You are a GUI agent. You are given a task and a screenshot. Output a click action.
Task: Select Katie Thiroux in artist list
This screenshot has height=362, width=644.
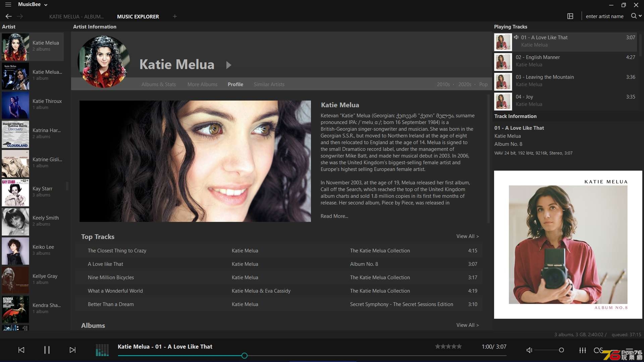click(33, 105)
